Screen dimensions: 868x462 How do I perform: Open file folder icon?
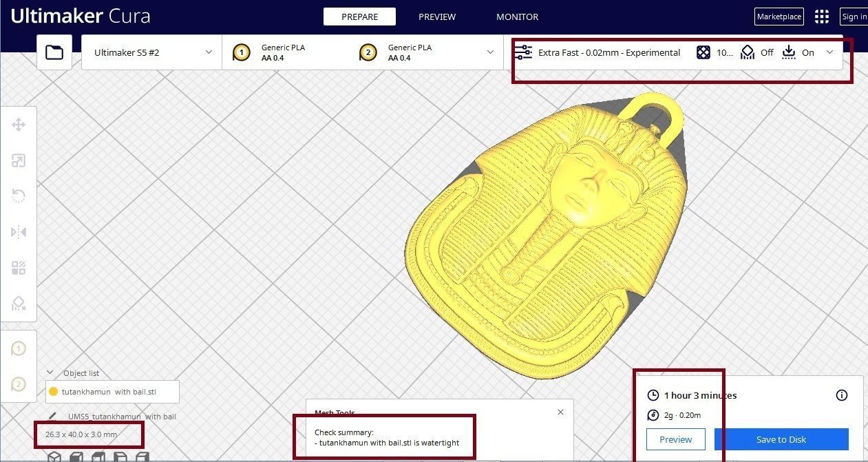(54, 52)
